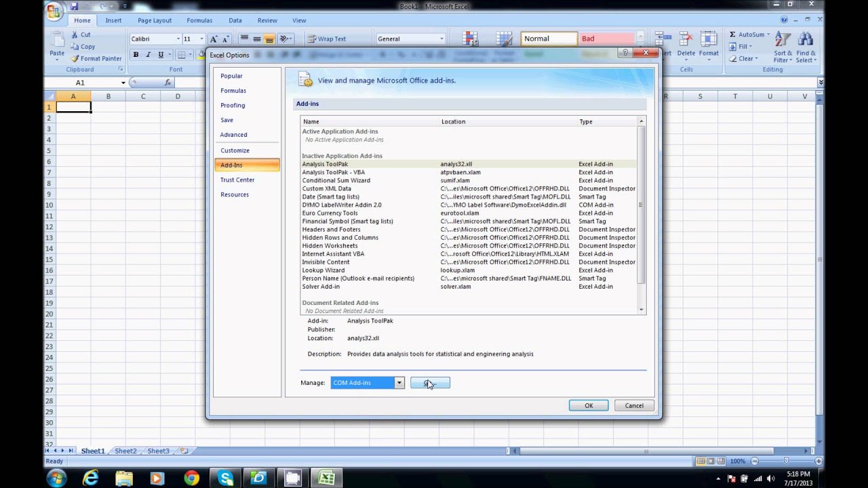The width and height of the screenshot is (868, 488).
Task: Click Cancel in Excel Options dialog
Action: pyautogui.click(x=634, y=405)
